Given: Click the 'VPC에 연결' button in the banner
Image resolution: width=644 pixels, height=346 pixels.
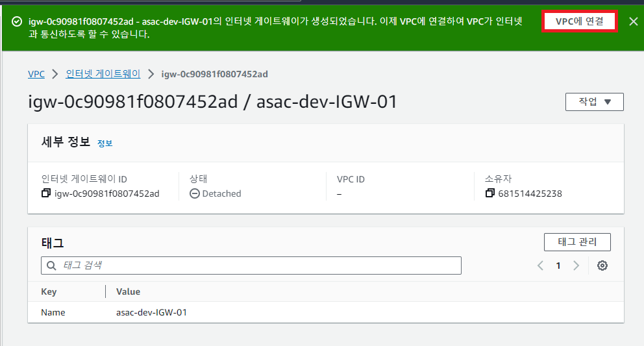Looking at the screenshot, I should point(580,21).
